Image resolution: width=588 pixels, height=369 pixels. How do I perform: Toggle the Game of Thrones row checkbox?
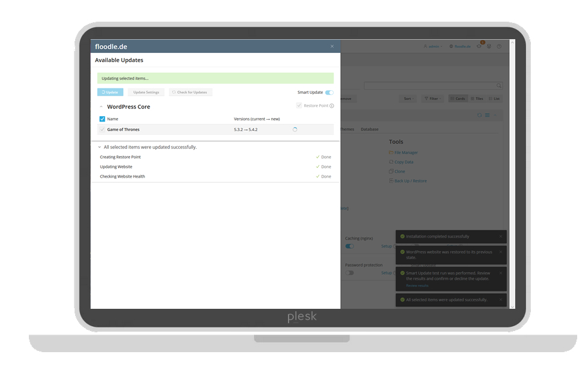[102, 129]
